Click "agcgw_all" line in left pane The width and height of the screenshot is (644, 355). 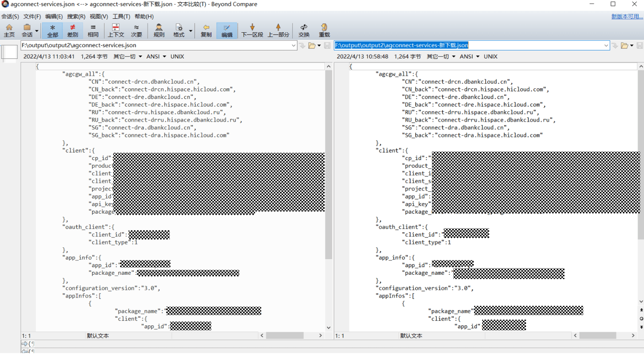(83, 74)
